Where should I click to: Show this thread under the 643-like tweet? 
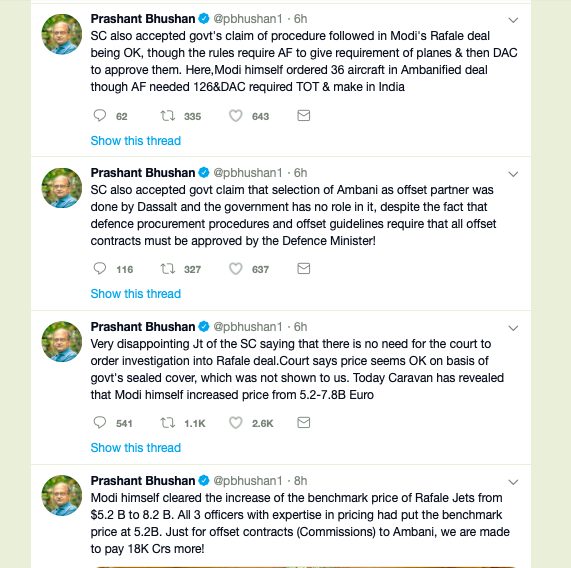pos(135,141)
